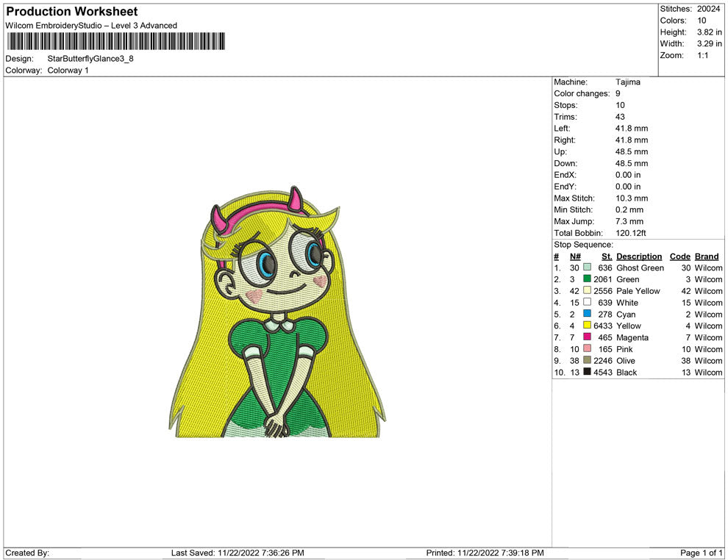Click the 'Magenta' description text
Viewport: 728px width, 560px height.
(x=632, y=337)
